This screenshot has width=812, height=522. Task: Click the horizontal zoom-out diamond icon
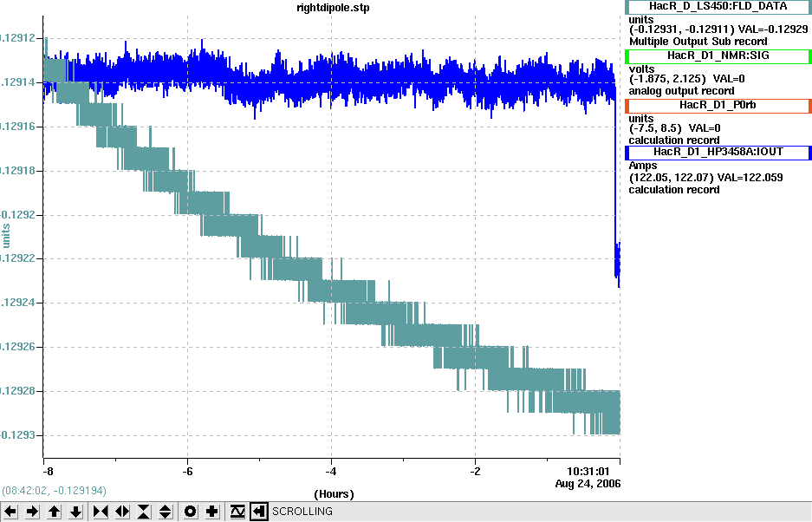(x=122, y=512)
